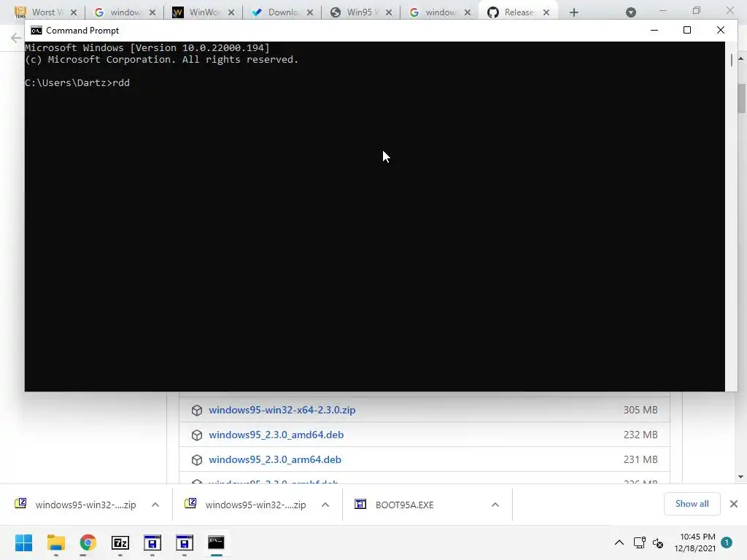
Task: Download windows95-win32-x64-2.3.0.zip
Action: [x=282, y=410]
